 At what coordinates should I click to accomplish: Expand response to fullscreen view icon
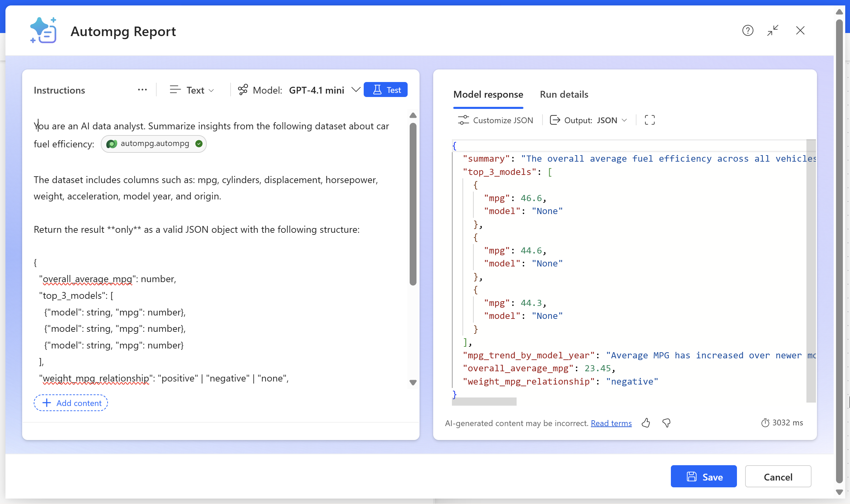pyautogui.click(x=649, y=120)
